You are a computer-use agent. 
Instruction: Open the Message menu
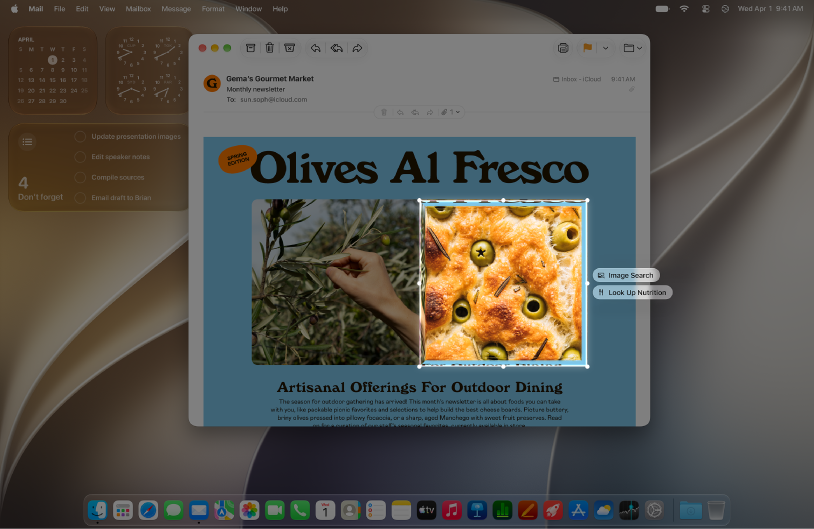click(x=176, y=9)
